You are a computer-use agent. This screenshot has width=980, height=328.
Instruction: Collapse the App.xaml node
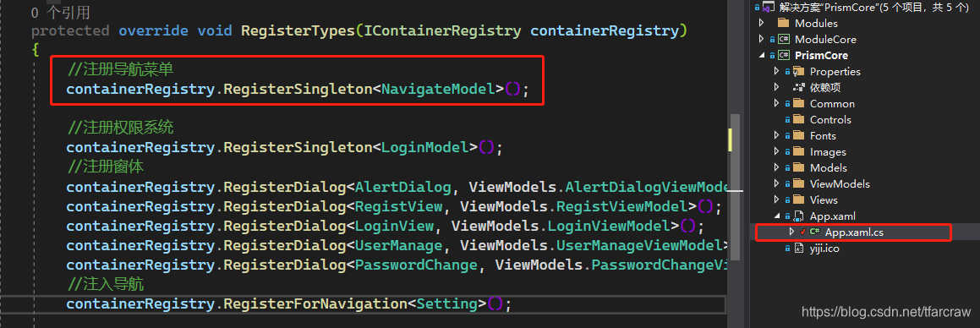click(x=777, y=216)
